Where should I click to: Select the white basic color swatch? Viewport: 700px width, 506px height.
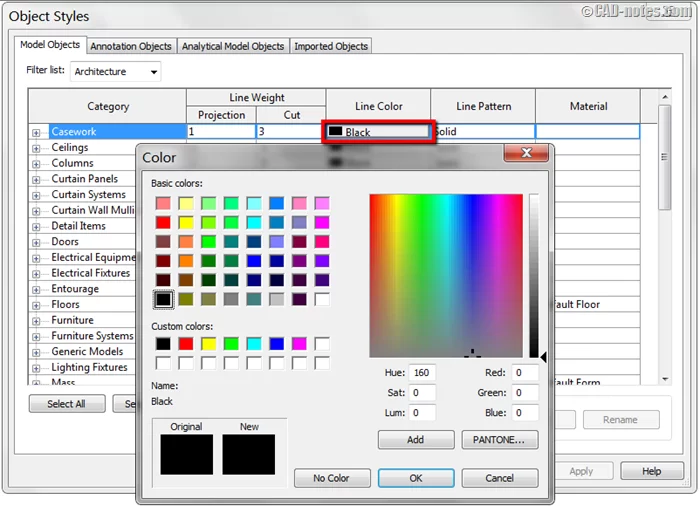click(322, 299)
